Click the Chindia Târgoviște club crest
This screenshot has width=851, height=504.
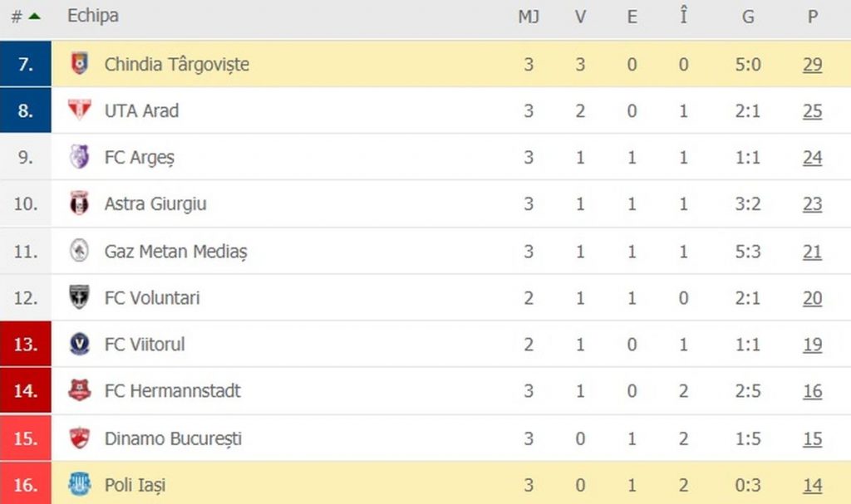coord(79,63)
